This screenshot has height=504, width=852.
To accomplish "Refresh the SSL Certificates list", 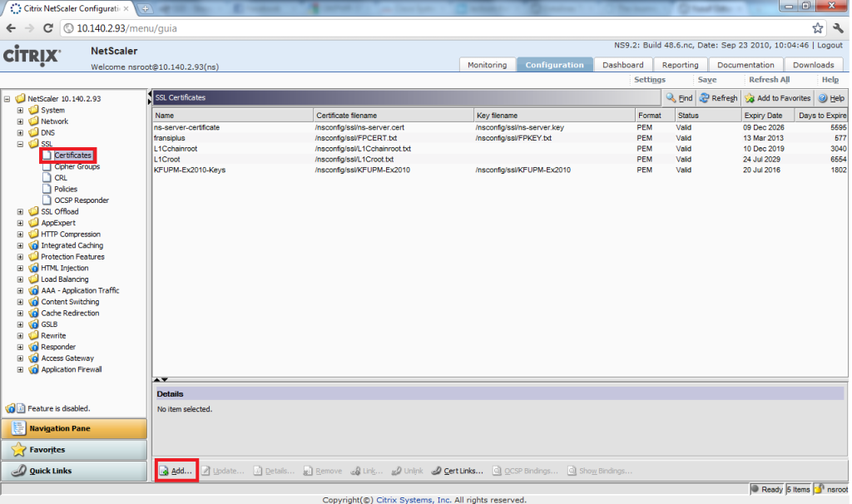I will click(x=718, y=98).
